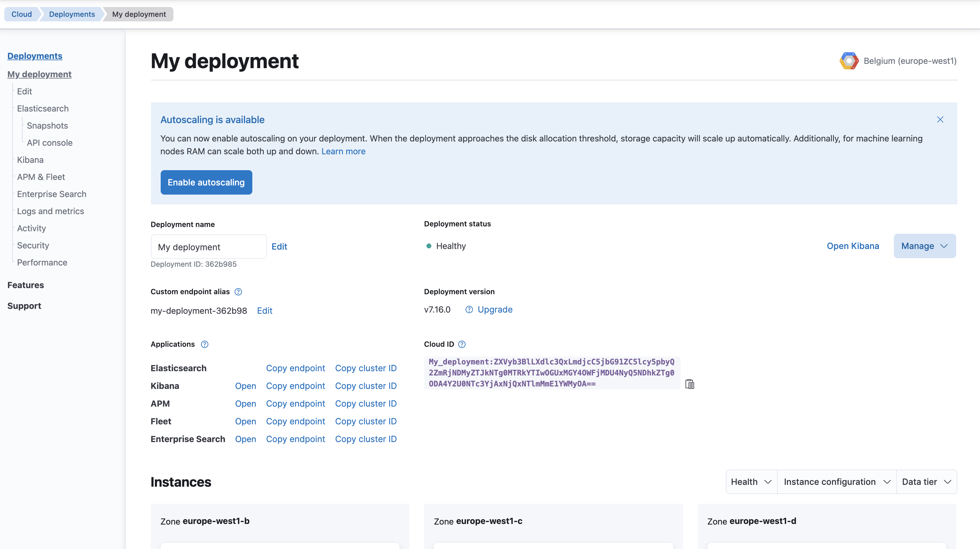The width and height of the screenshot is (980, 549).
Task: Click the Cloud ID code block
Action: pos(552,373)
